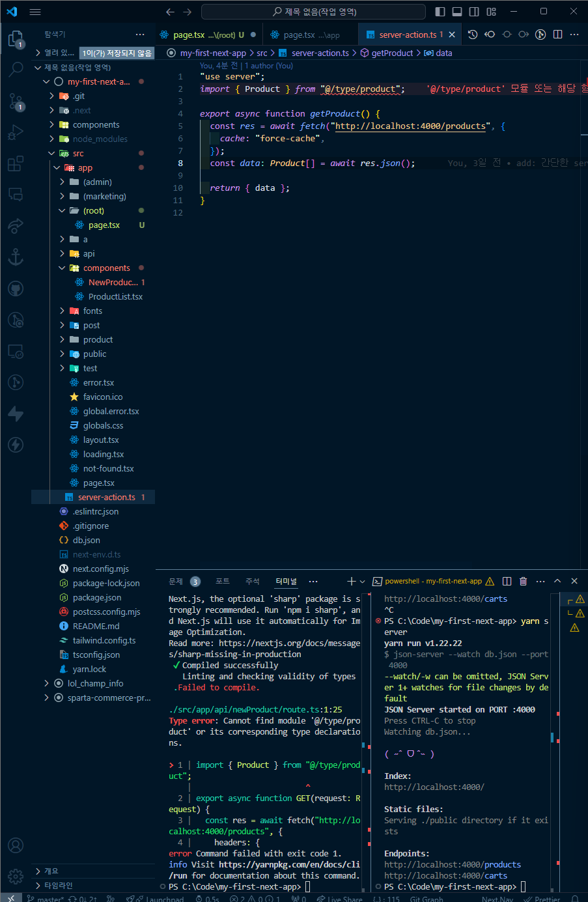Open the Accounts icon in activity bar

[x=16, y=845]
